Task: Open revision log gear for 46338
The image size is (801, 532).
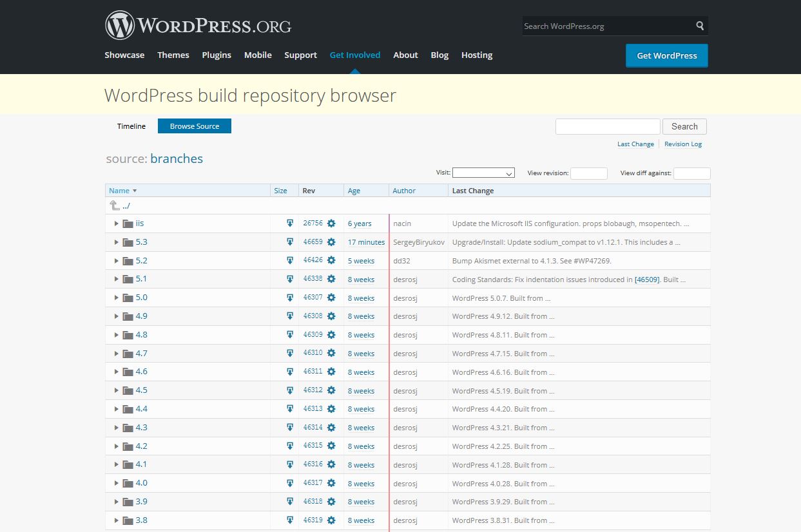Action: 331,280
